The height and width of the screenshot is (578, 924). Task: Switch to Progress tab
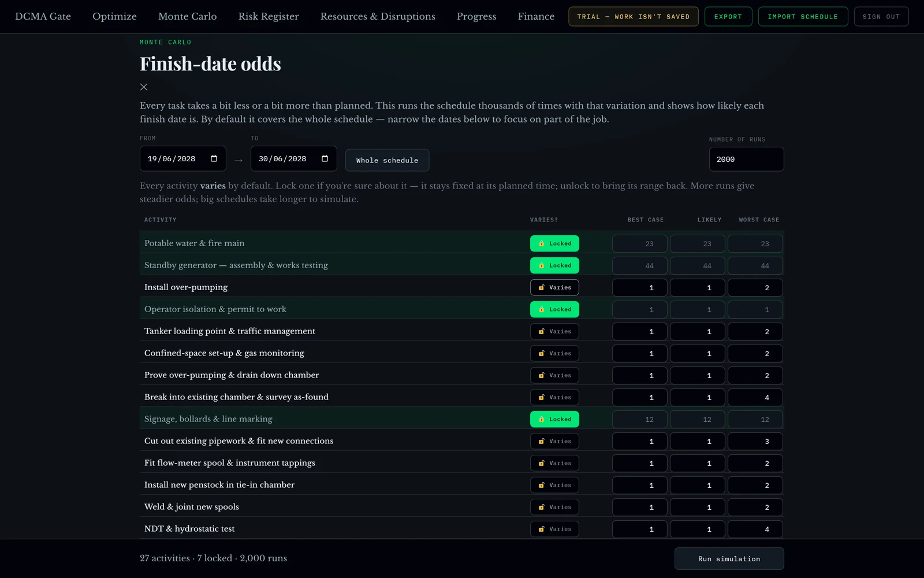click(x=476, y=16)
